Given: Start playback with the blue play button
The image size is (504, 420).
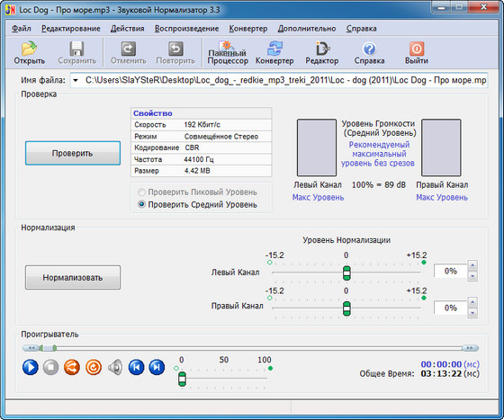Looking at the screenshot, I should [x=31, y=367].
